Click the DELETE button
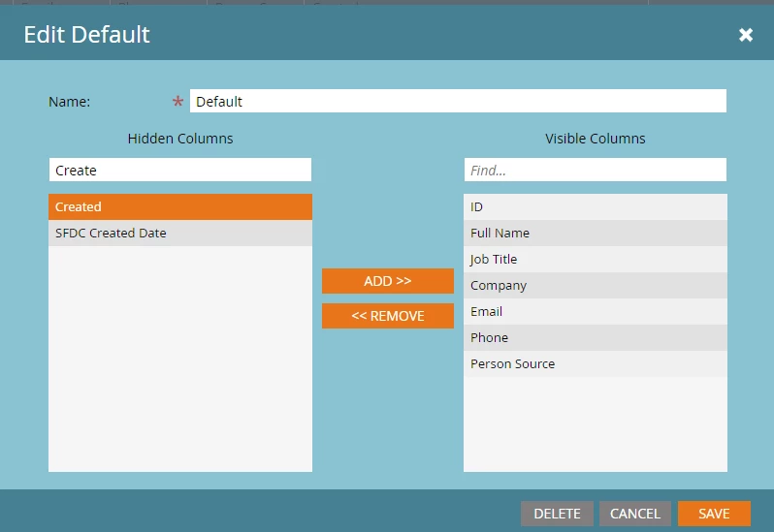This screenshot has width=774, height=532. pyautogui.click(x=557, y=514)
